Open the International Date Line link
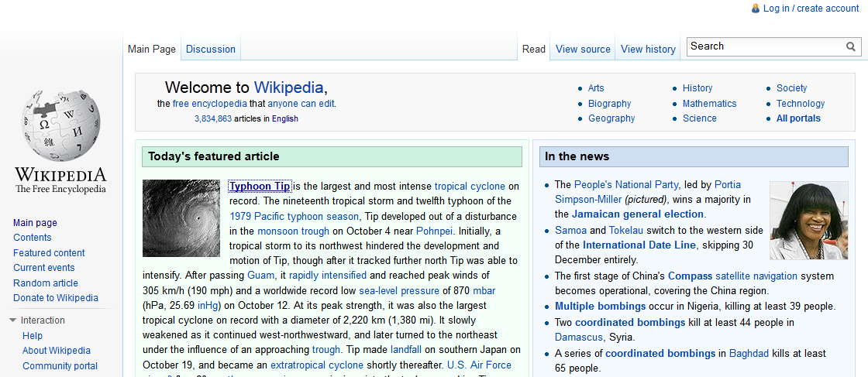Screen dimensions: 868x377 pos(639,245)
